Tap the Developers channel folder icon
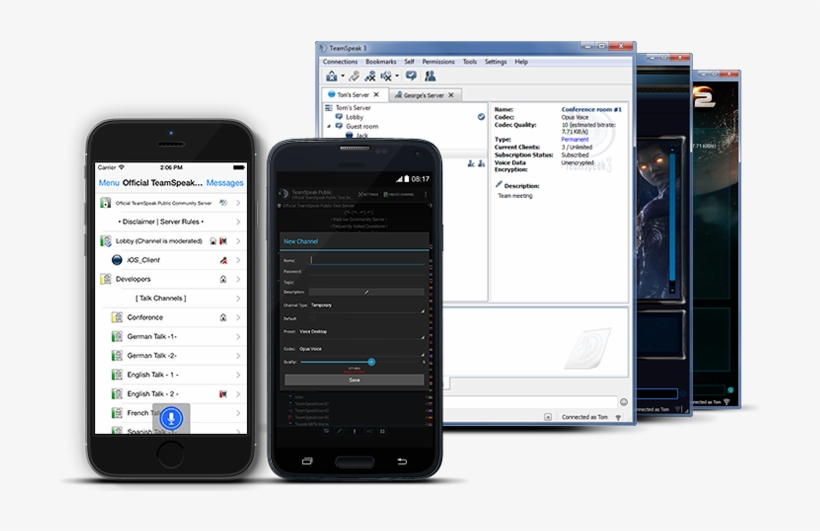820x531 pixels. [x=106, y=279]
